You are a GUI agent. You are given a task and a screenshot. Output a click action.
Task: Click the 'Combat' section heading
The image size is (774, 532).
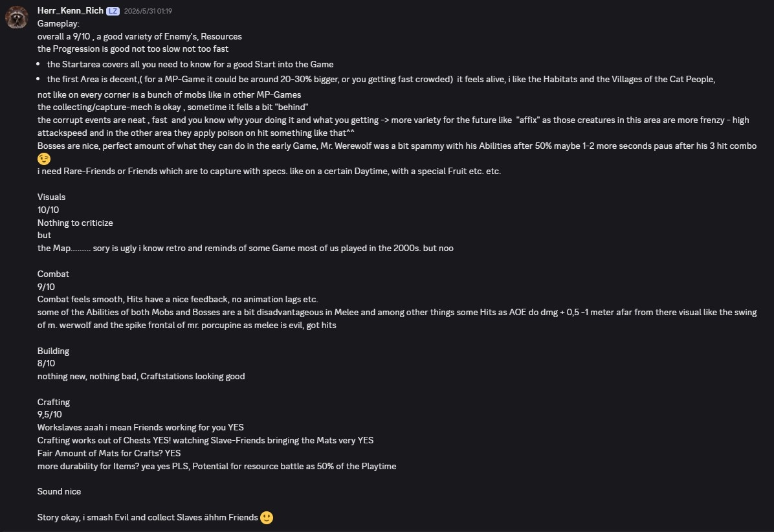[53, 274]
